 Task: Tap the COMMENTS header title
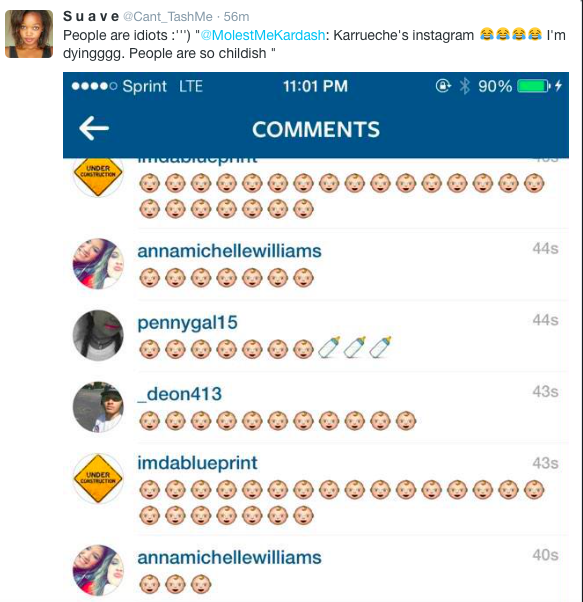(x=316, y=129)
